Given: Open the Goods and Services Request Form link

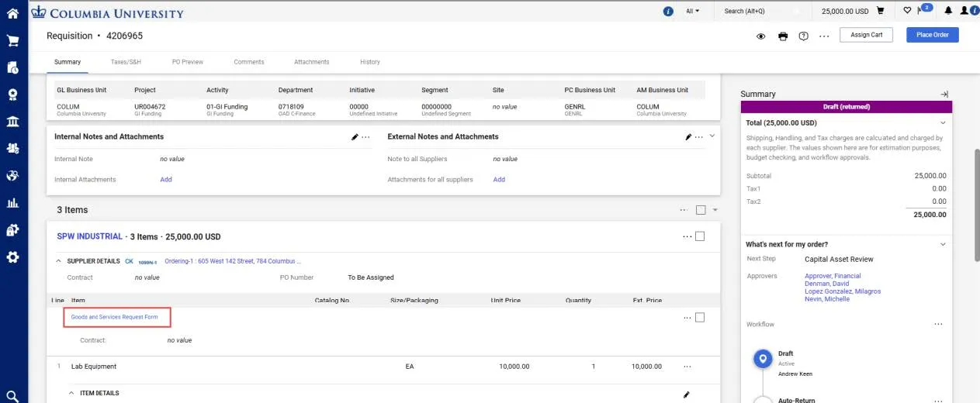Looking at the screenshot, I should [x=114, y=317].
